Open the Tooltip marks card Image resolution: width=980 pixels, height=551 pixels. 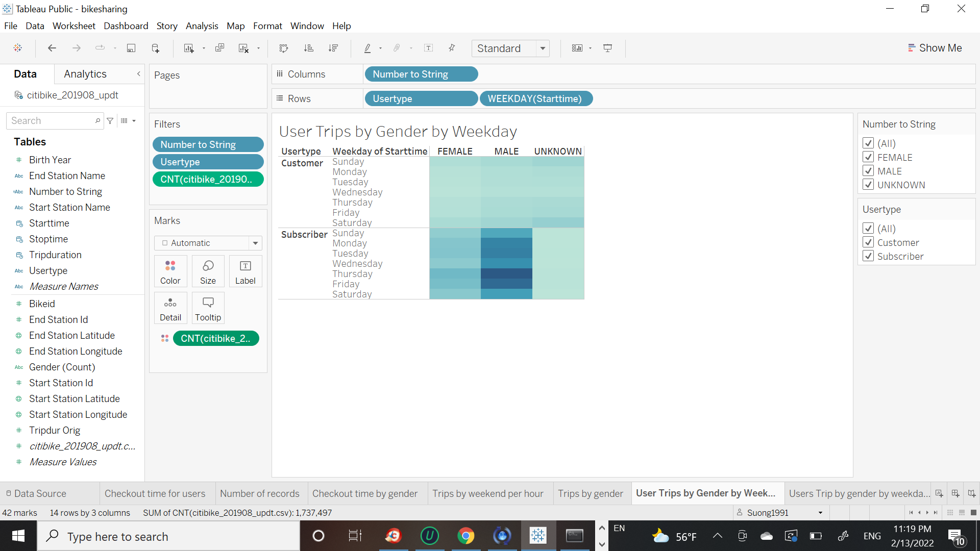tap(208, 308)
